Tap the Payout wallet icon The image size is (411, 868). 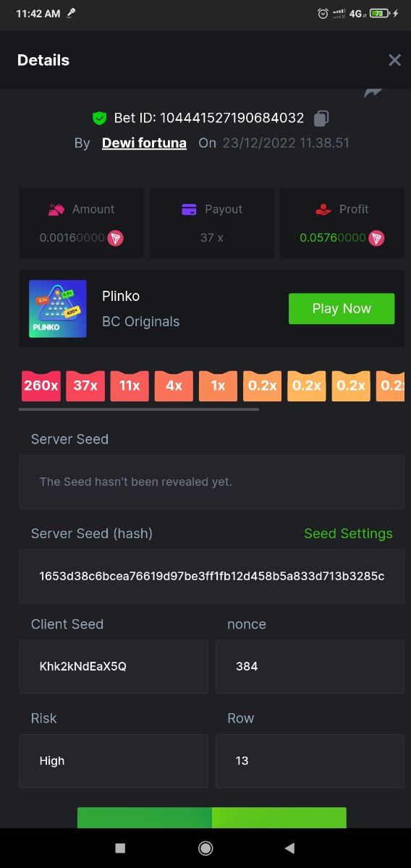(x=190, y=210)
